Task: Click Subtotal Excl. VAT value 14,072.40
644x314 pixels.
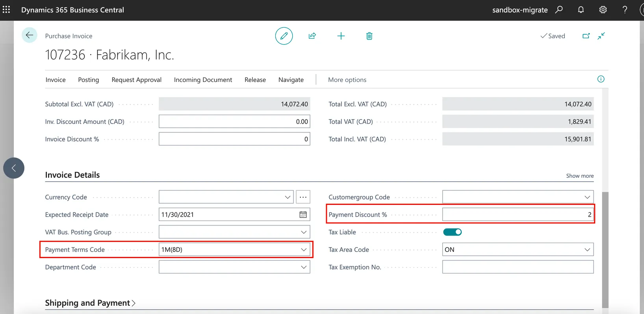Action: (234, 104)
